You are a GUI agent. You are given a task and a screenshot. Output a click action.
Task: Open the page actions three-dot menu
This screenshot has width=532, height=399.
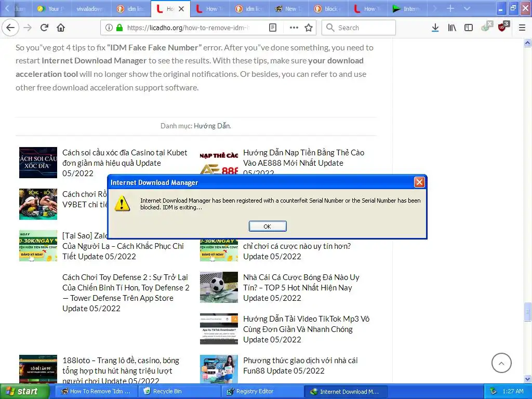pyautogui.click(x=294, y=28)
